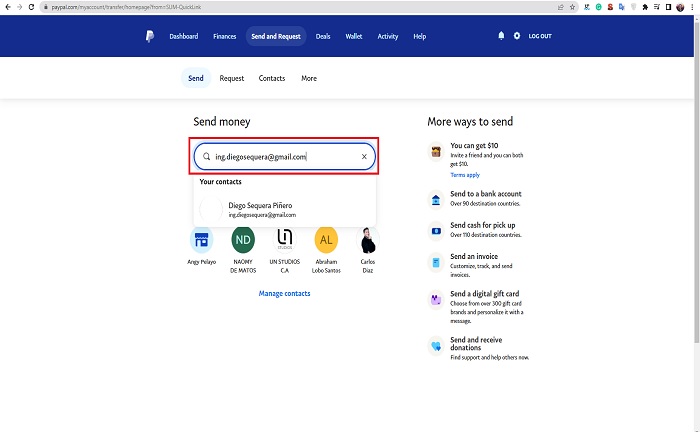The height and width of the screenshot is (432, 700).
Task: Click Send and receive donations
Action: pyautogui.click(x=476, y=343)
